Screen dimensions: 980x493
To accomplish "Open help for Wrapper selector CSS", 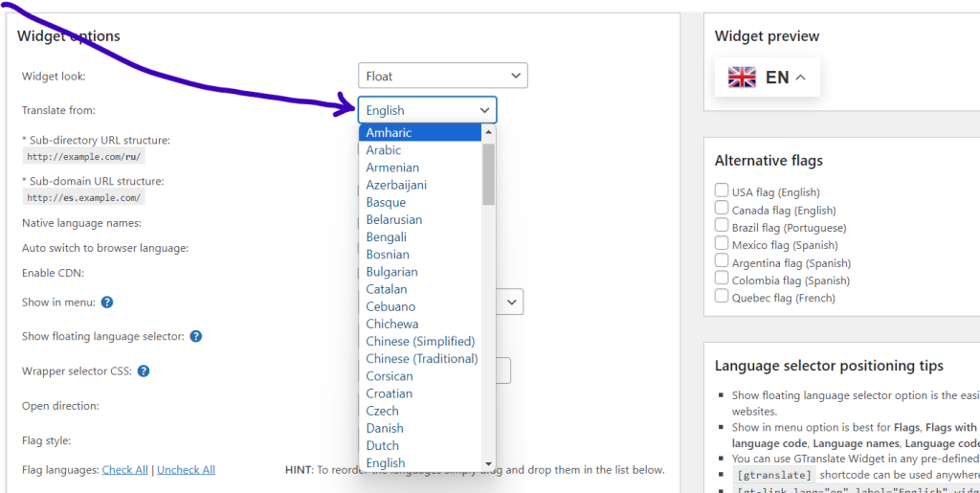I will (x=144, y=371).
